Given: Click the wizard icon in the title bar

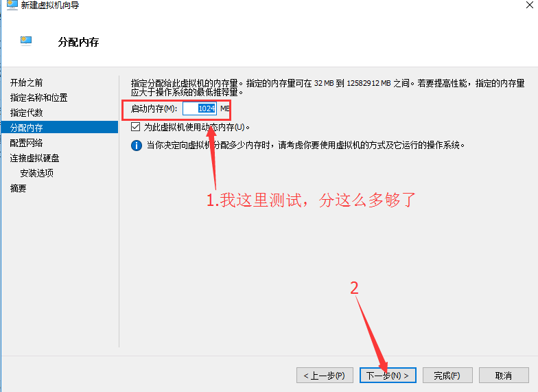Looking at the screenshot, I should [x=12, y=5].
